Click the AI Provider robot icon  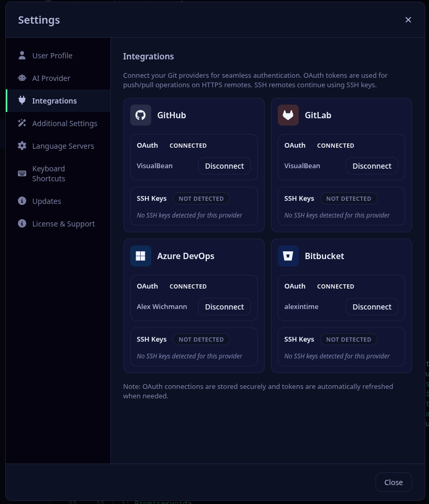pyautogui.click(x=22, y=78)
